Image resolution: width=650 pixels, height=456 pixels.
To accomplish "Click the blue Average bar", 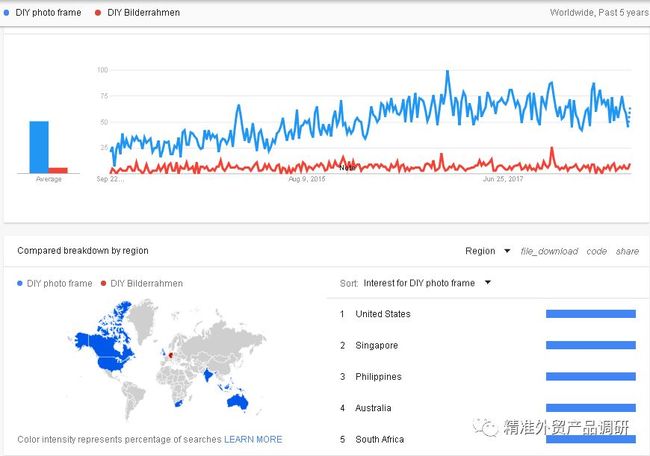I will click(39, 147).
